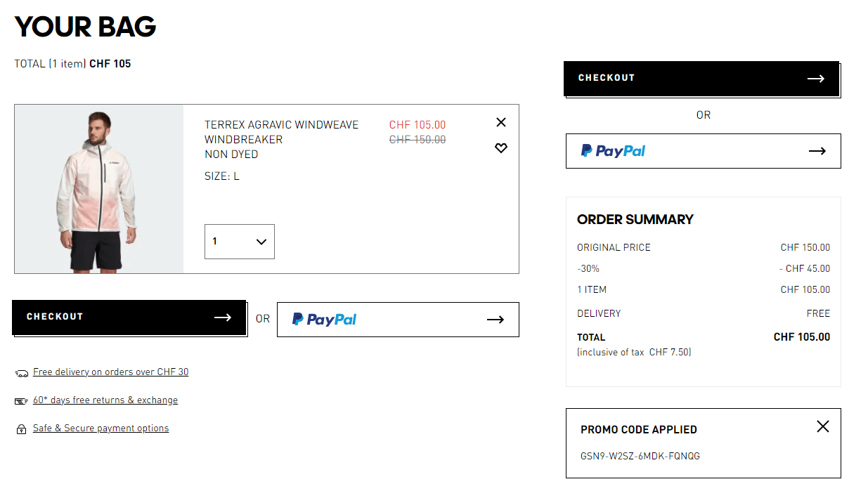This screenshot has height=491, width=868.
Task: Open Safe & Secure payment options link
Action: coord(101,428)
